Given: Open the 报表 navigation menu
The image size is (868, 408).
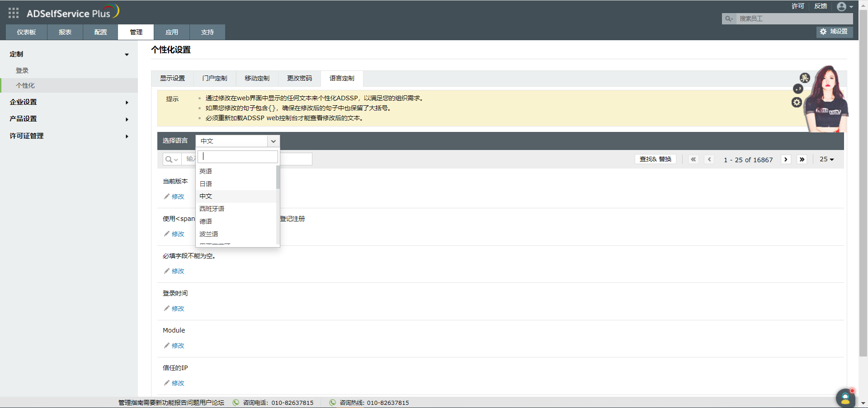Looking at the screenshot, I should click(65, 32).
